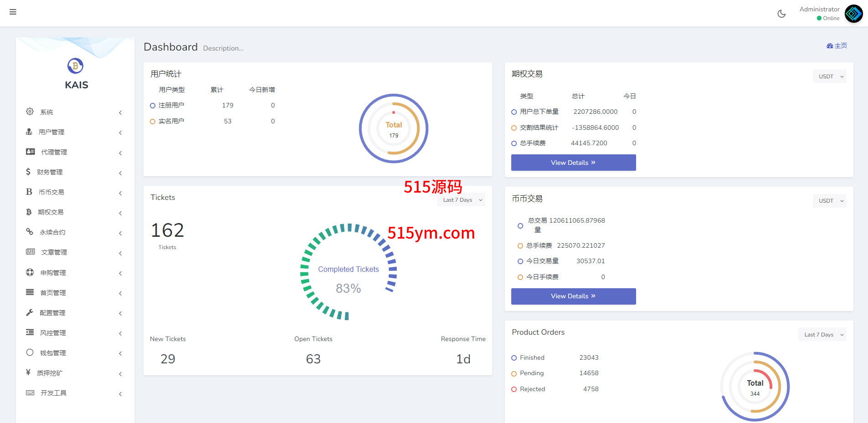868x423 pixels.
Task: Click the Administrator avatar image
Action: click(x=853, y=14)
